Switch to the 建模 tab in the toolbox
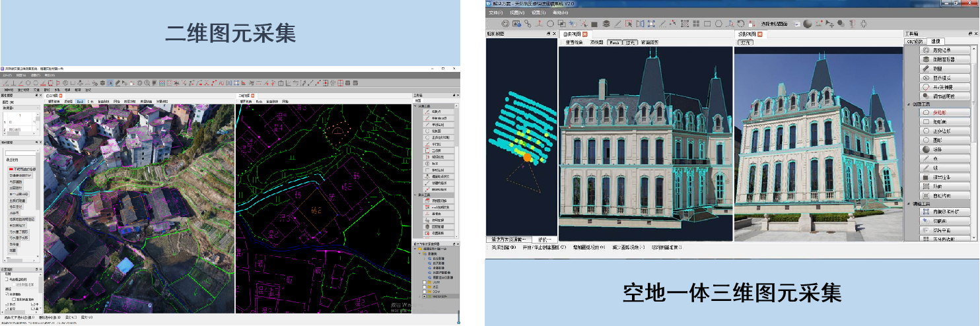 pyautogui.click(x=935, y=41)
